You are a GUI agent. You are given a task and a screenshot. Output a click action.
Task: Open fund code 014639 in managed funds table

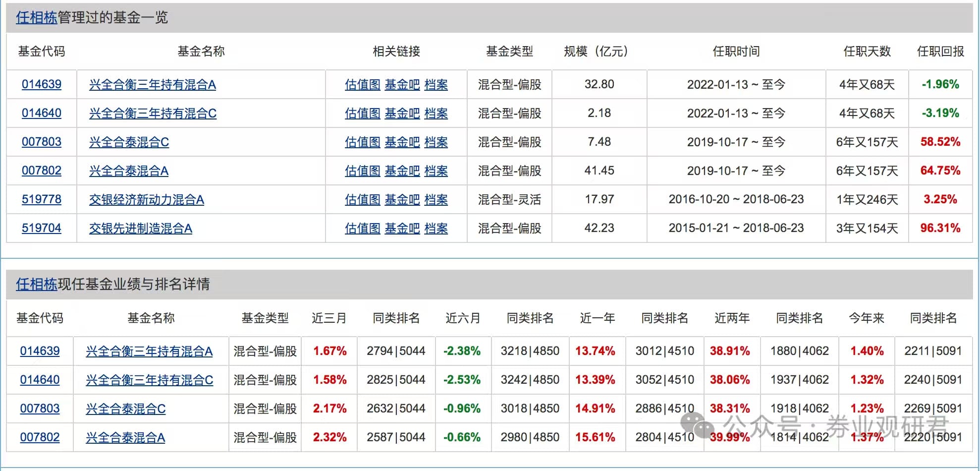[42, 84]
